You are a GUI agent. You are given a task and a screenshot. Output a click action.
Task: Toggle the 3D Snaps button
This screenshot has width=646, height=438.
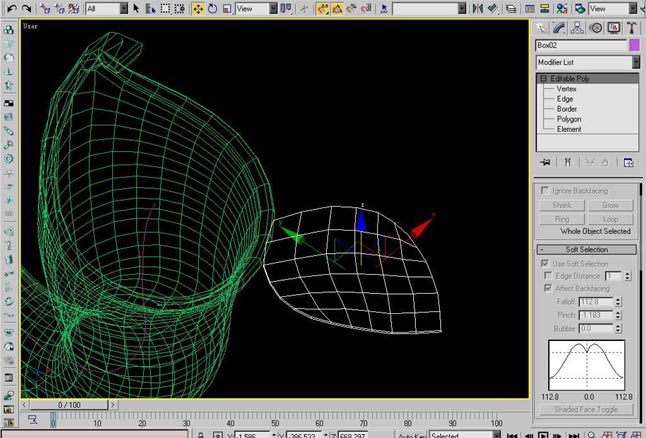pos(323,8)
